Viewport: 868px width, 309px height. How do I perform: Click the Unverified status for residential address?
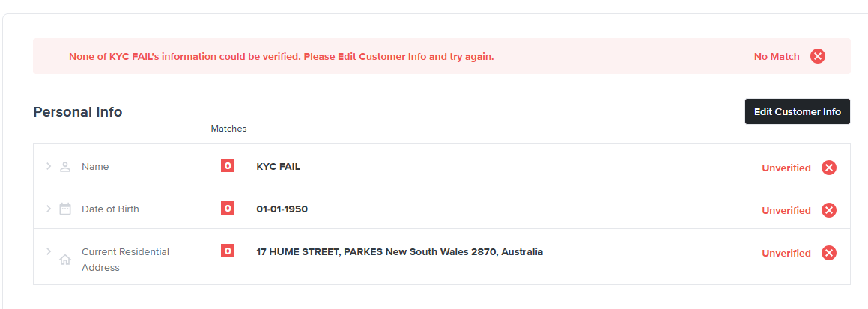click(x=786, y=253)
